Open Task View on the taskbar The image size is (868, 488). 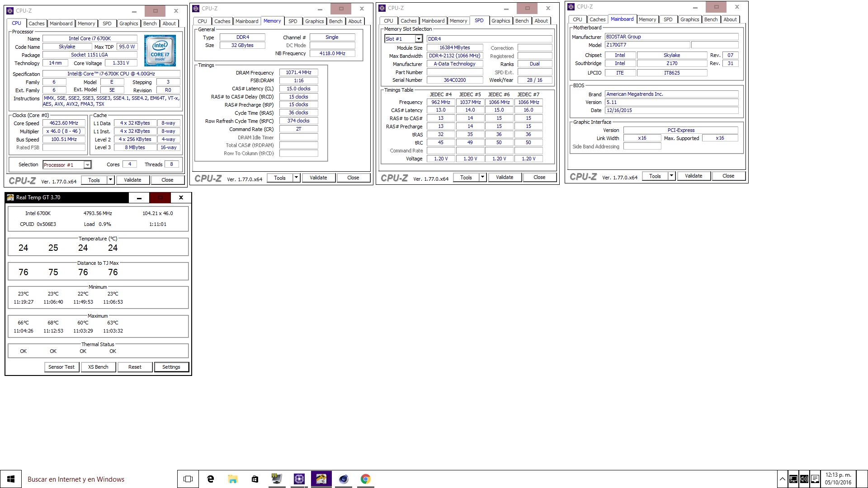(x=188, y=479)
